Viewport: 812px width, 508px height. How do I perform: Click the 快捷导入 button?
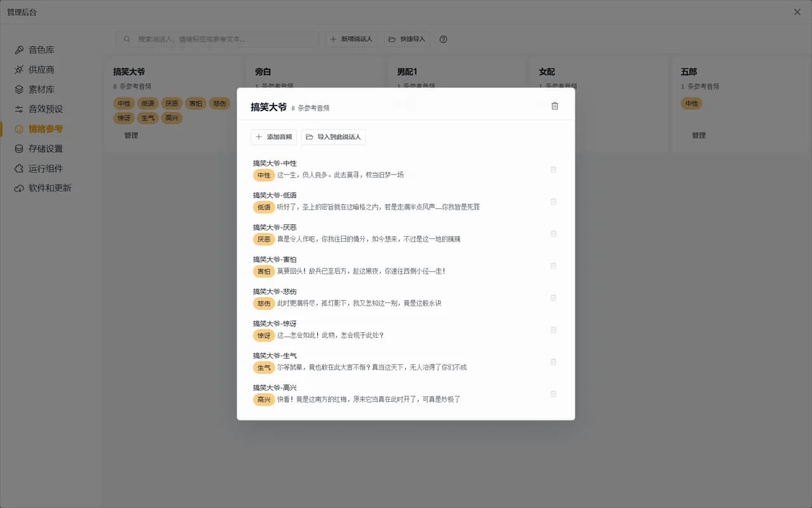(407, 39)
